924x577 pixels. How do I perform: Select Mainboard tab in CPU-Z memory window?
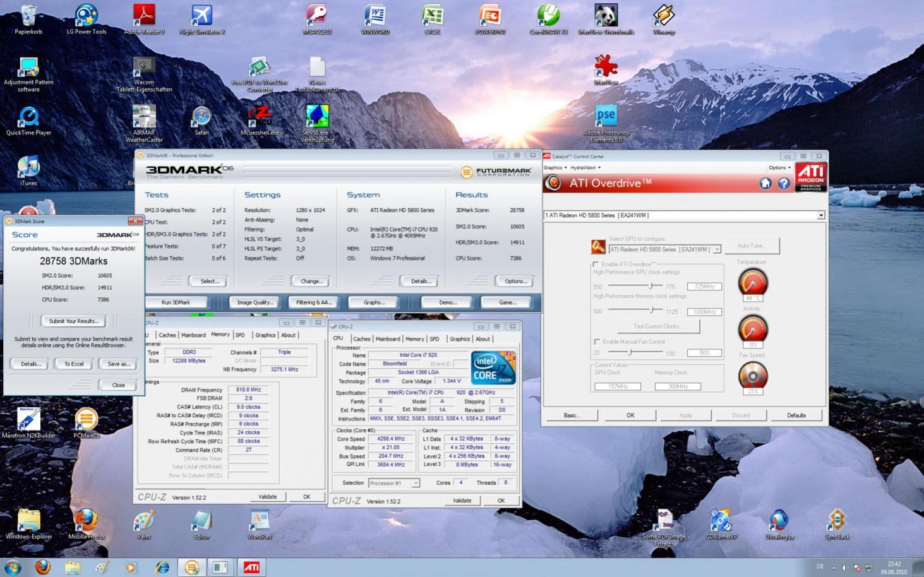tap(193, 335)
